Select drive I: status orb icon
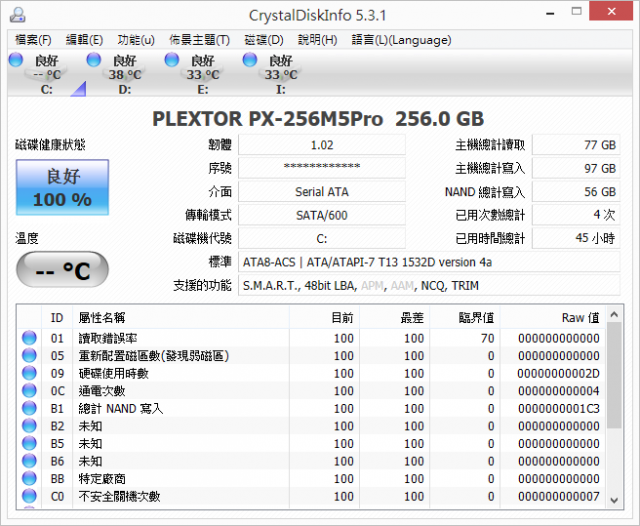640x526 pixels. (250, 60)
